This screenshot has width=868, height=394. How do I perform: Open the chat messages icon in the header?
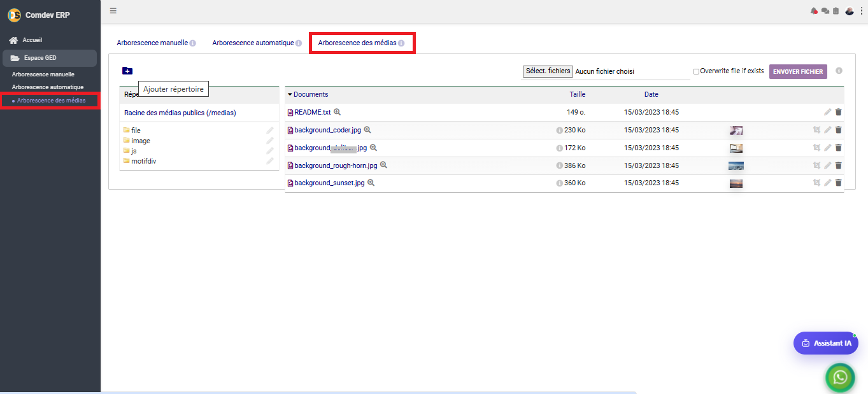pos(825,11)
